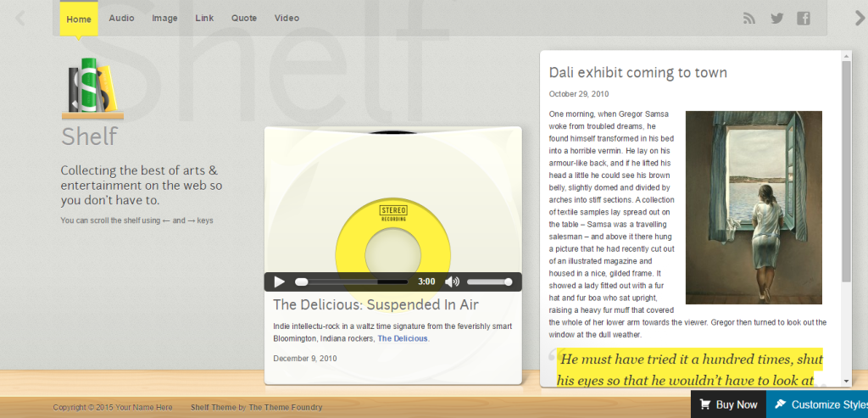
Task: Seek on the audio progress bar
Action: tap(353, 281)
